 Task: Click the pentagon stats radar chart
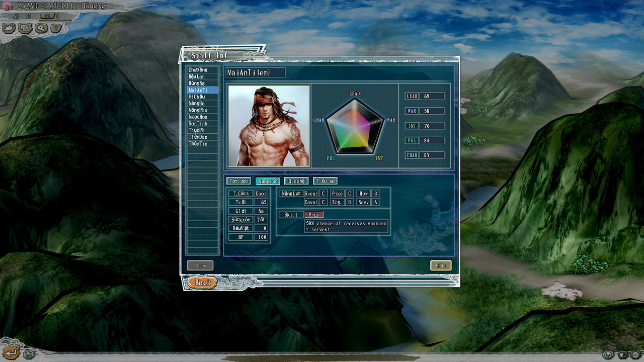[x=355, y=126]
